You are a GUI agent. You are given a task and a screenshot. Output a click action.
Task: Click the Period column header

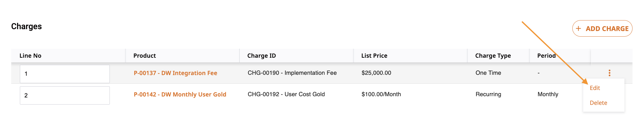[547, 56]
